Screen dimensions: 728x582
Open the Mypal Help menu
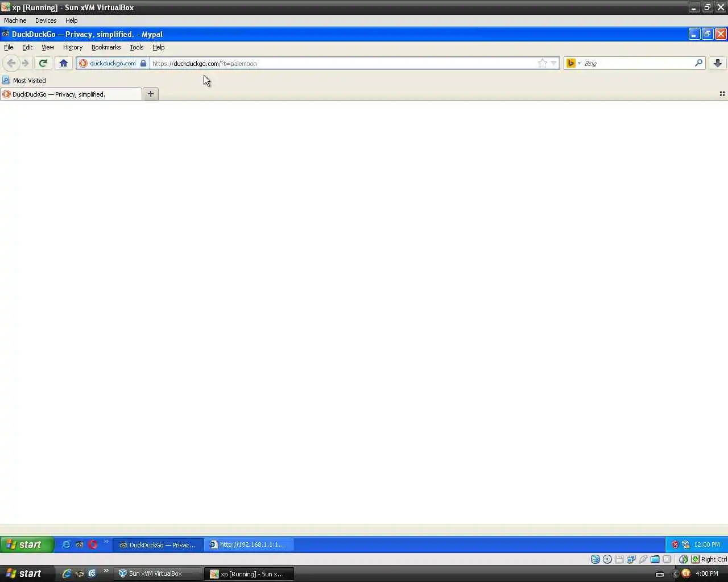[x=158, y=47]
